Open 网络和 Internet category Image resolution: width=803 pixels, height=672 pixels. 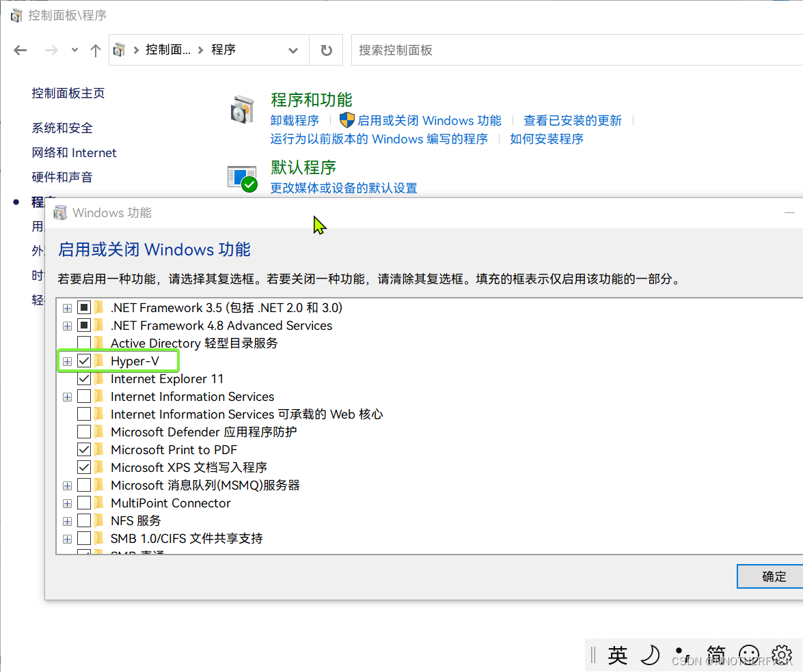tap(74, 152)
